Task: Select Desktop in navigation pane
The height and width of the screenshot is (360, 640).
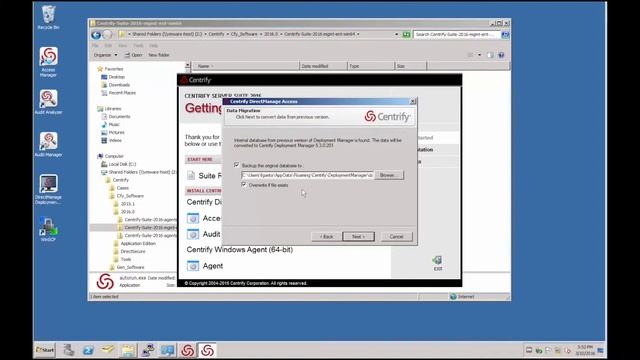Action: coord(113,77)
